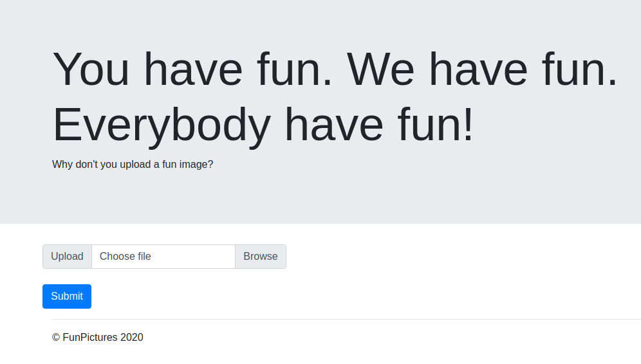The image size is (641, 364).
Task: Click the blue Submit button
Action: tap(67, 296)
